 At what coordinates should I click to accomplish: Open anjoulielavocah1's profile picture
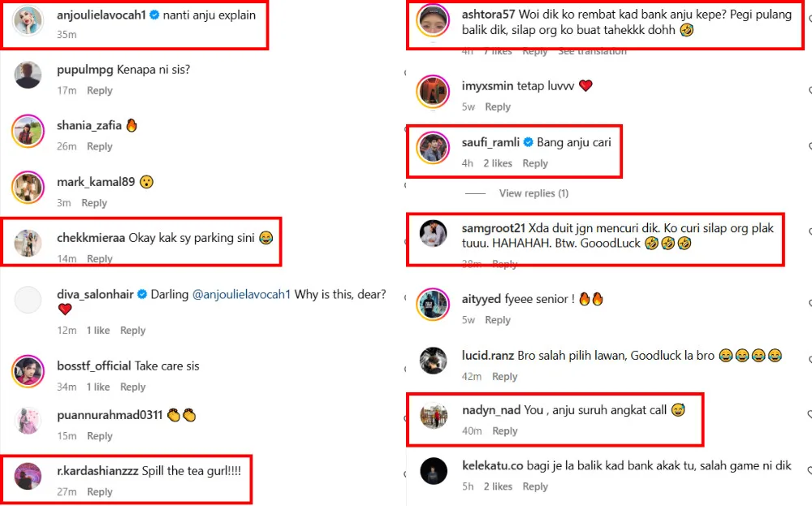pos(28,24)
